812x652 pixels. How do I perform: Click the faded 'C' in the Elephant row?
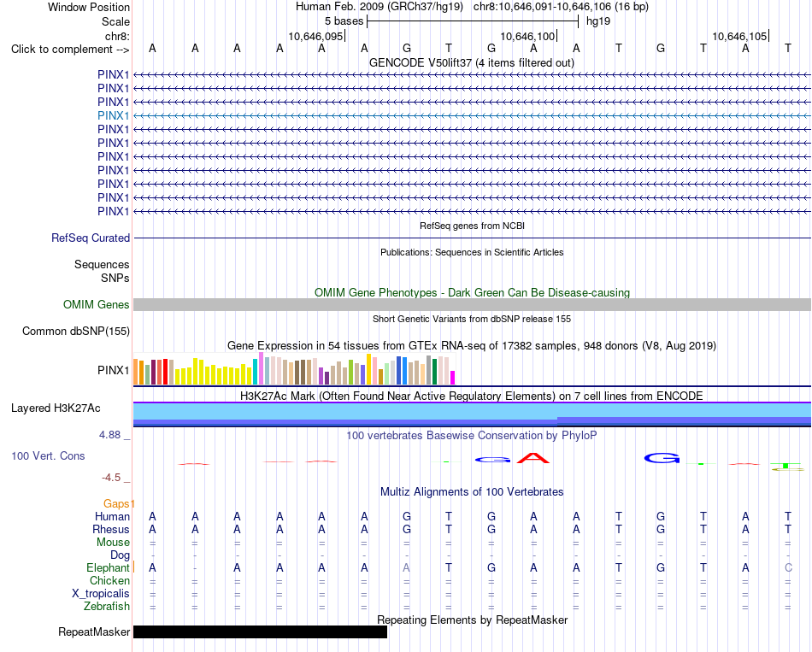click(x=788, y=568)
